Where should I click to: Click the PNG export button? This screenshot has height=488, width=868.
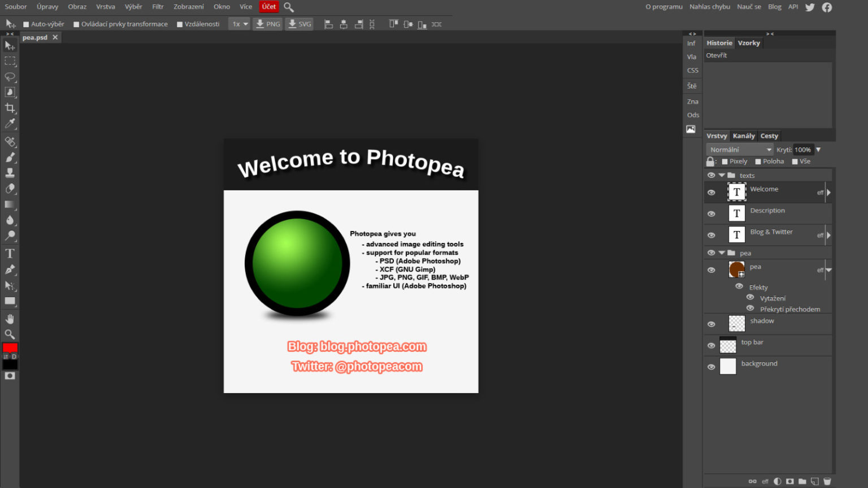tap(267, 24)
